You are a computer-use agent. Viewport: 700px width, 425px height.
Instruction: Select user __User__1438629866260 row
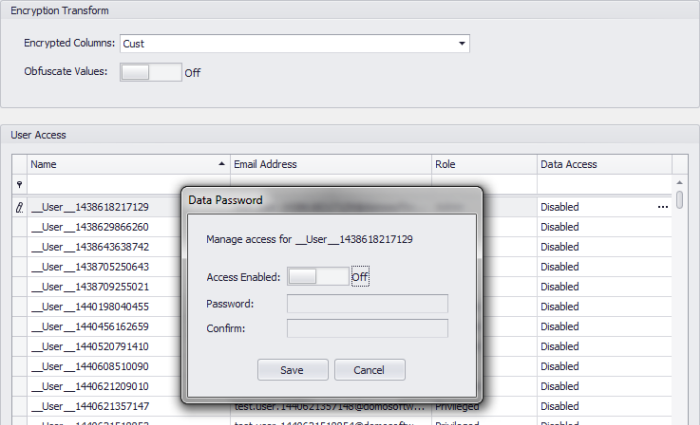pyautogui.click(x=342, y=227)
